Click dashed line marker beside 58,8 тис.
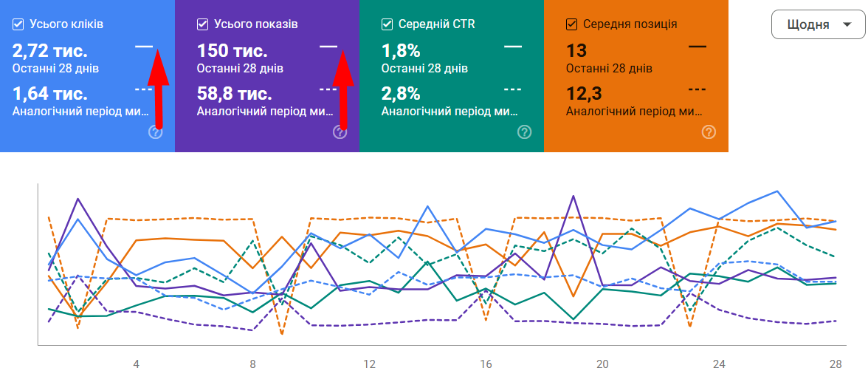868x385 pixels. (328, 89)
